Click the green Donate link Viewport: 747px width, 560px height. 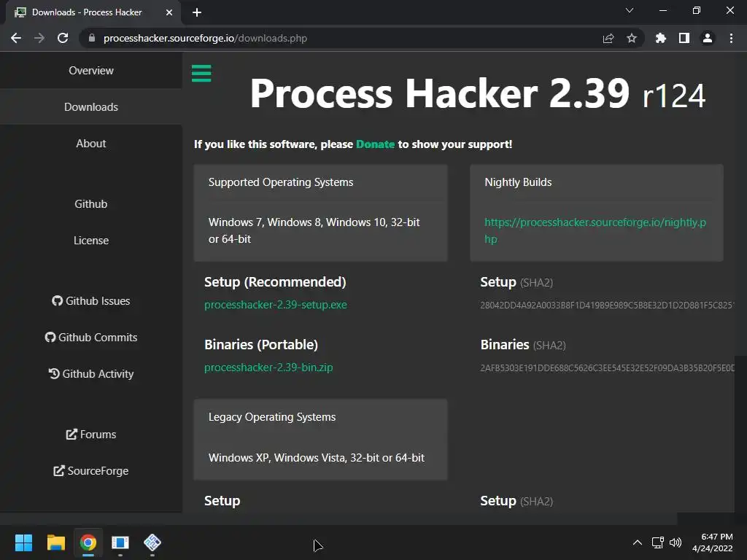point(375,144)
